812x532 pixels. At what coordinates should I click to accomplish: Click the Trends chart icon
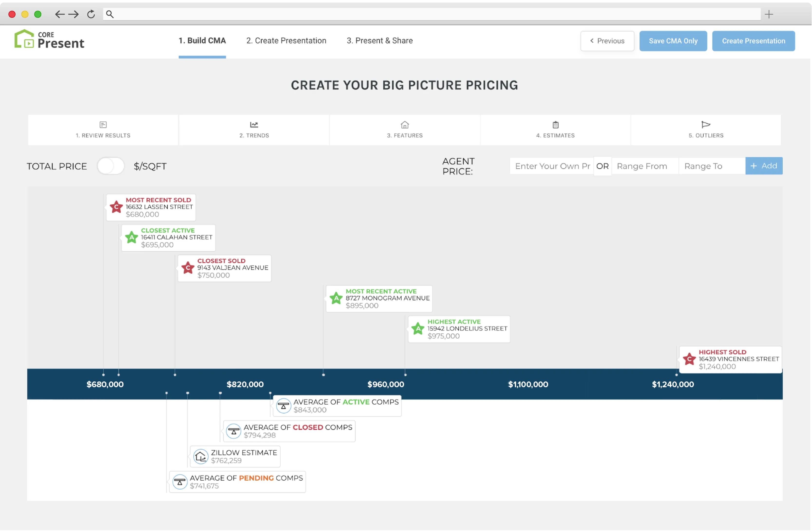(254, 124)
